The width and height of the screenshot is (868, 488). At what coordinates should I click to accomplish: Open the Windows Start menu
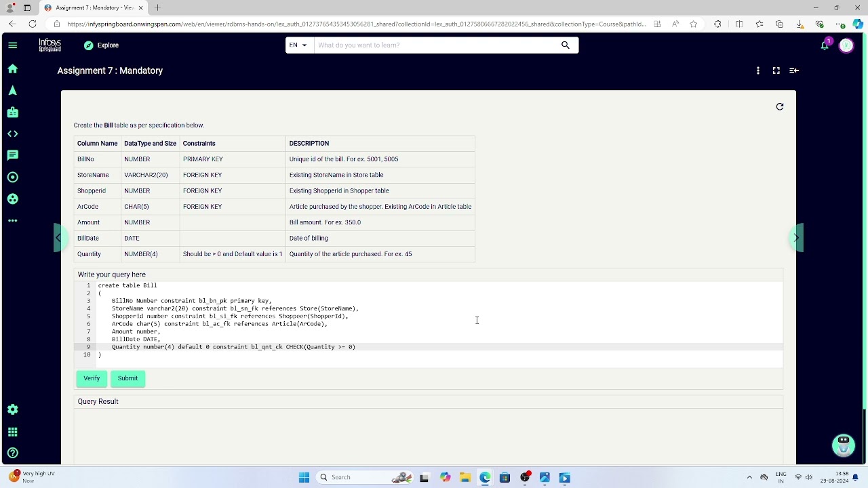(x=304, y=478)
